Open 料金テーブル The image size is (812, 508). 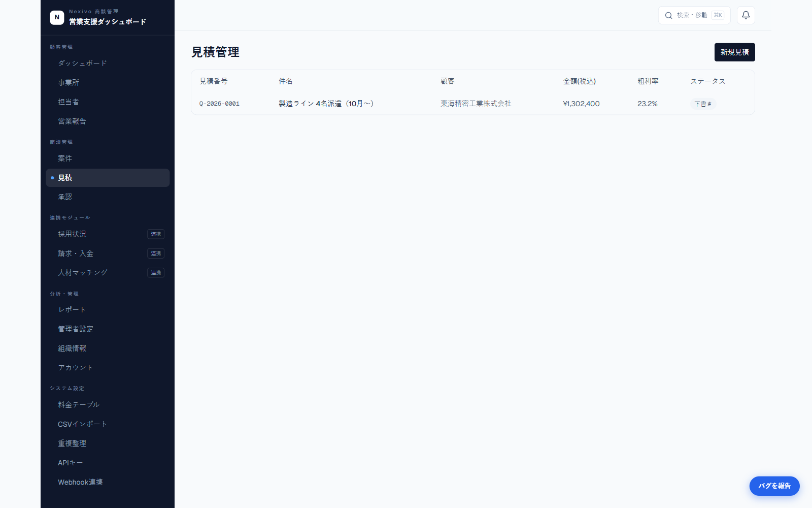pos(108,405)
